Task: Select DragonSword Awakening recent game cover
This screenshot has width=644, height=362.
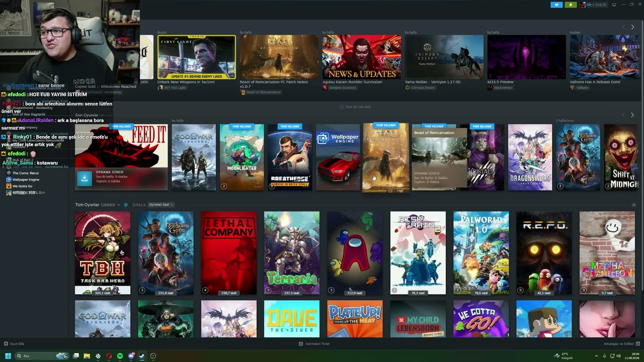Action: click(530, 157)
